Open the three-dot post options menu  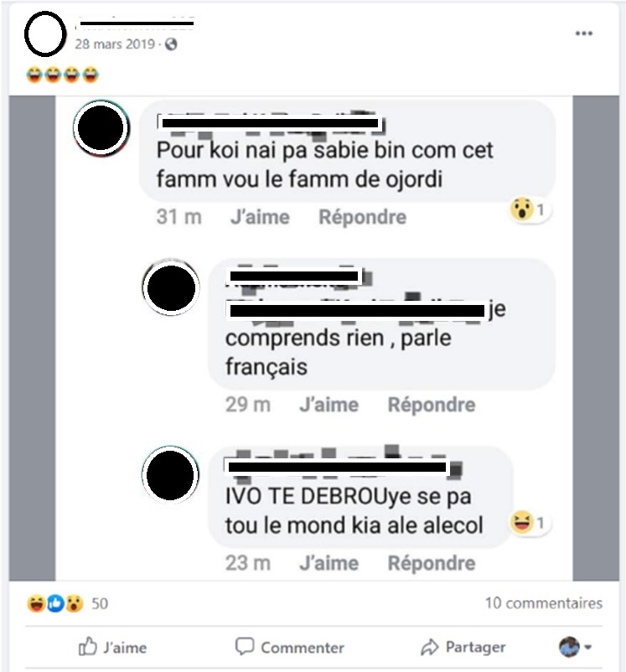[583, 34]
